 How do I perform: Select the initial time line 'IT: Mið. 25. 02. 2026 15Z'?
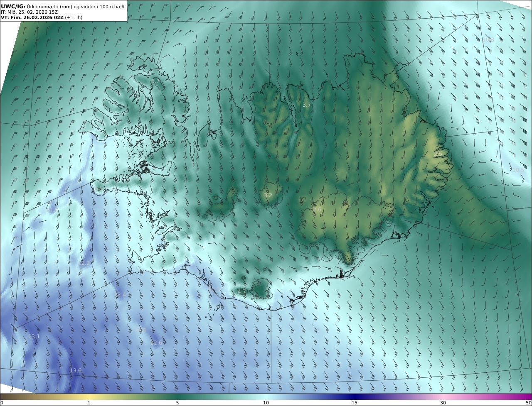(x=29, y=12)
